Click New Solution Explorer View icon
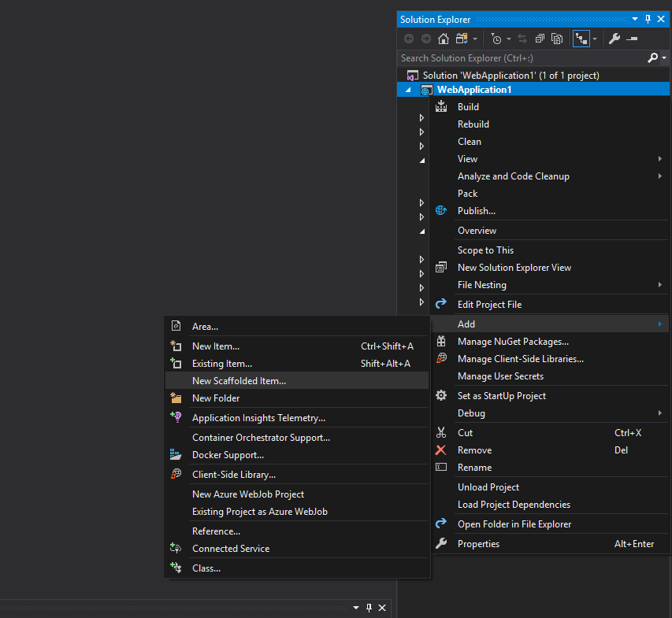Viewport: 672px width, 618px height. 441,267
